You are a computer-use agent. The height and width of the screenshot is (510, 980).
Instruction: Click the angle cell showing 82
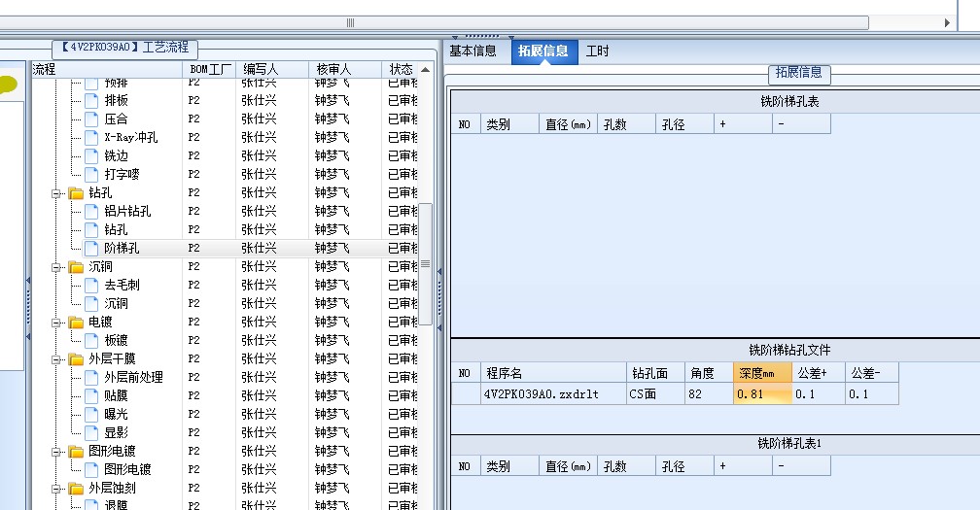tap(710, 394)
